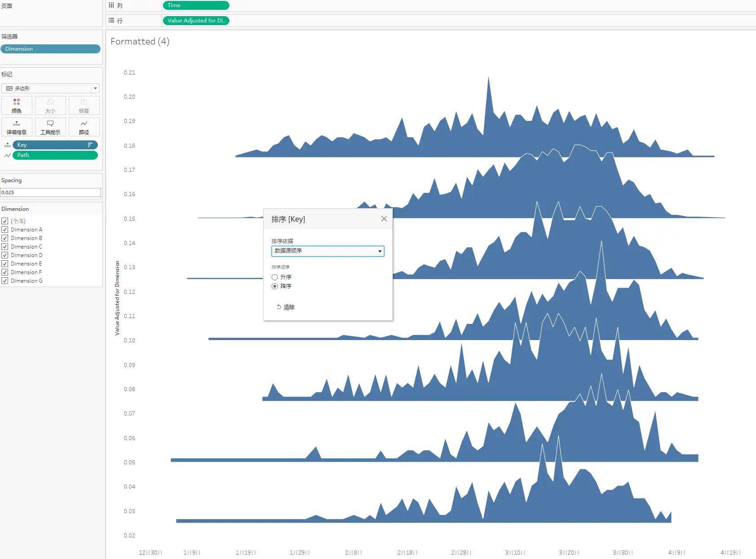The height and width of the screenshot is (559, 756).
Task: Open the Color (颜色) marks card
Action: pos(17,105)
